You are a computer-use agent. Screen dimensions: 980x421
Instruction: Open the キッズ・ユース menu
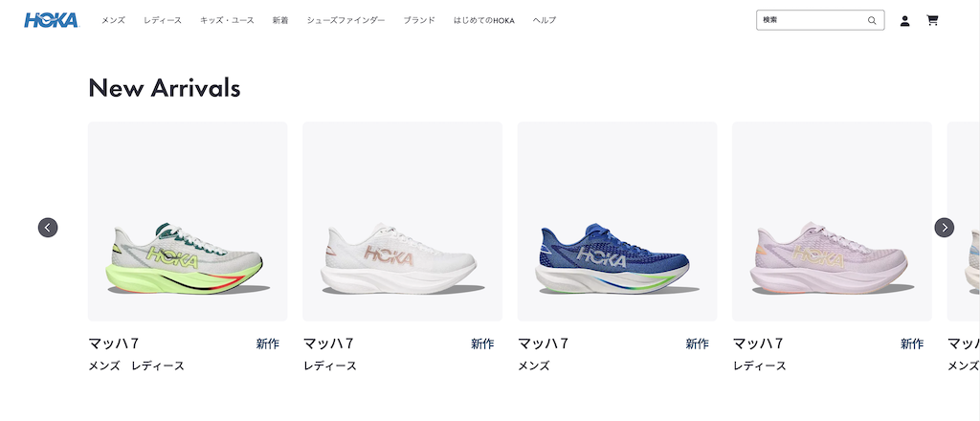pyautogui.click(x=227, y=21)
